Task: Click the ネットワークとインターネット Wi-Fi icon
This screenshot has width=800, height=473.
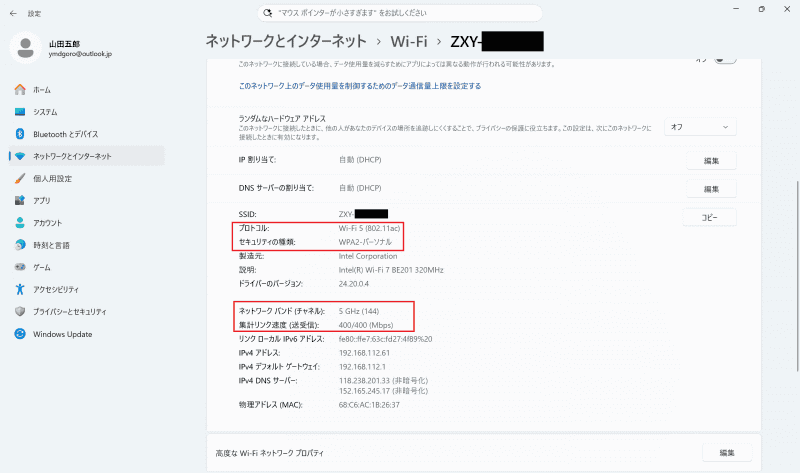Action: click(20, 156)
